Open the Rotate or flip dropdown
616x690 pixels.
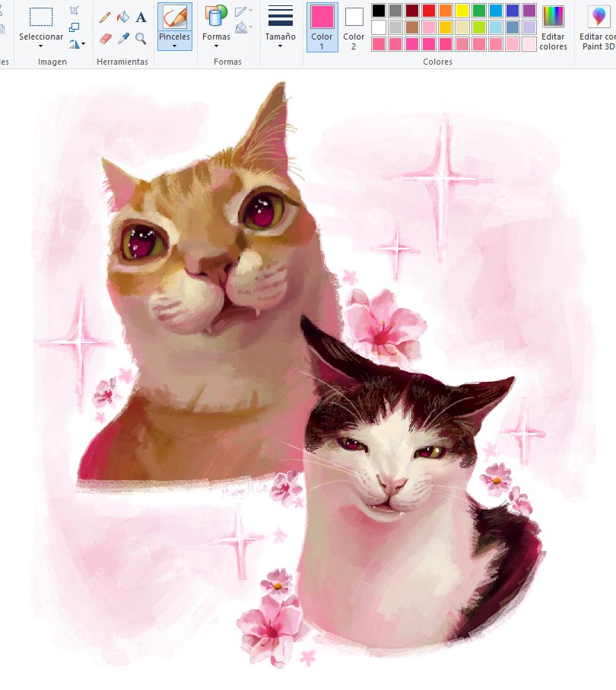[77, 44]
